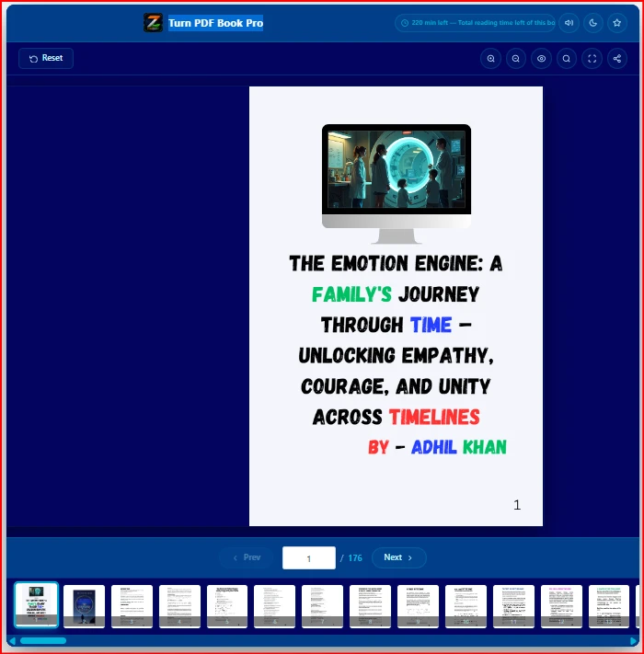The image size is (644, 654).
Task: Click the reading time left indicator
Action: click(475, 23)
